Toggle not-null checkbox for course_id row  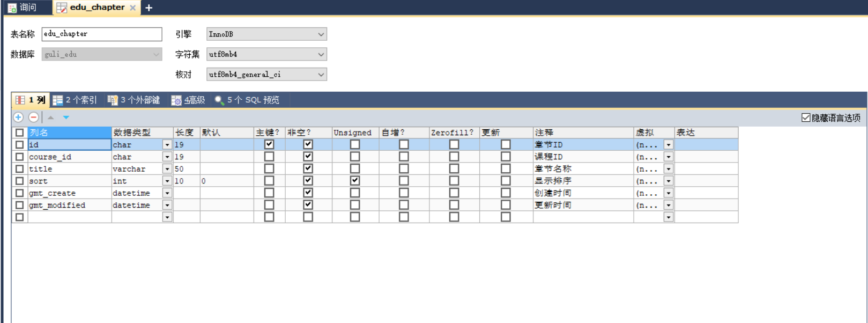pyautogui.click(x=308, y=156)
